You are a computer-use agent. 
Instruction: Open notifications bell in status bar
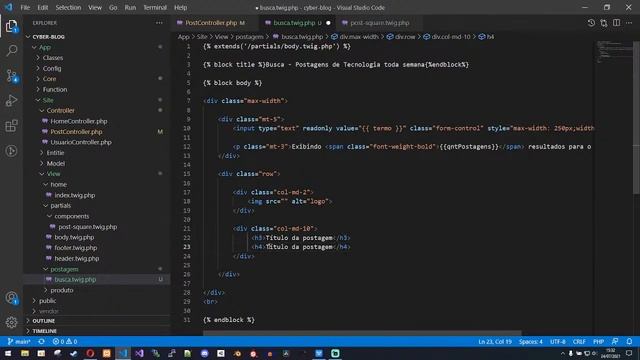(x=629, y=341)
